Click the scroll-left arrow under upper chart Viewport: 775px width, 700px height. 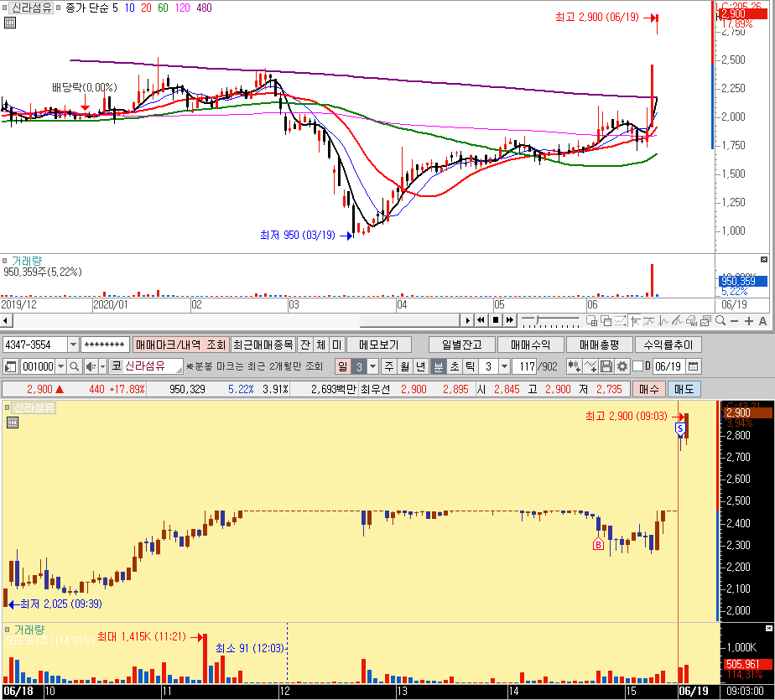5,320
